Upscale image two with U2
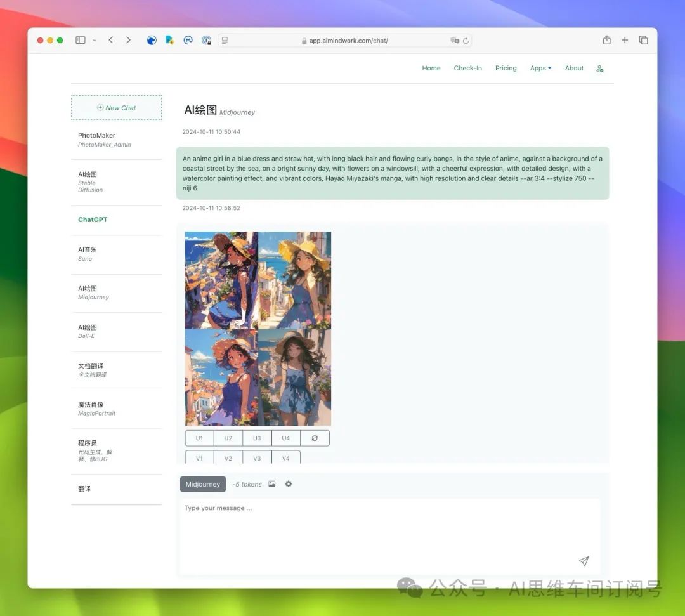The width and height of the screenshot is (685, 616). 228,438
